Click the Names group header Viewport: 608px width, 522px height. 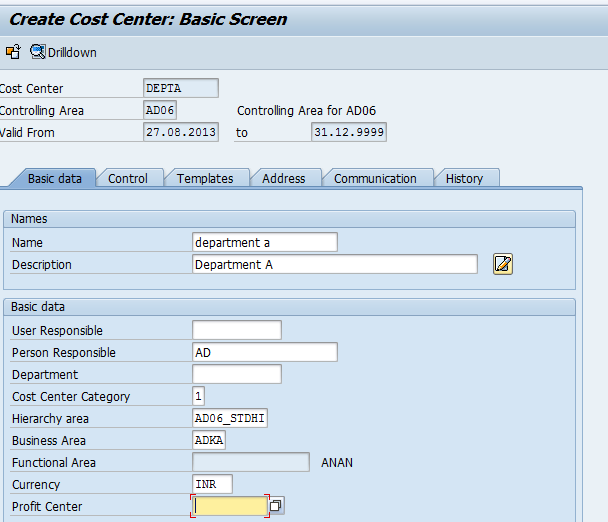(x=289, y=219)
